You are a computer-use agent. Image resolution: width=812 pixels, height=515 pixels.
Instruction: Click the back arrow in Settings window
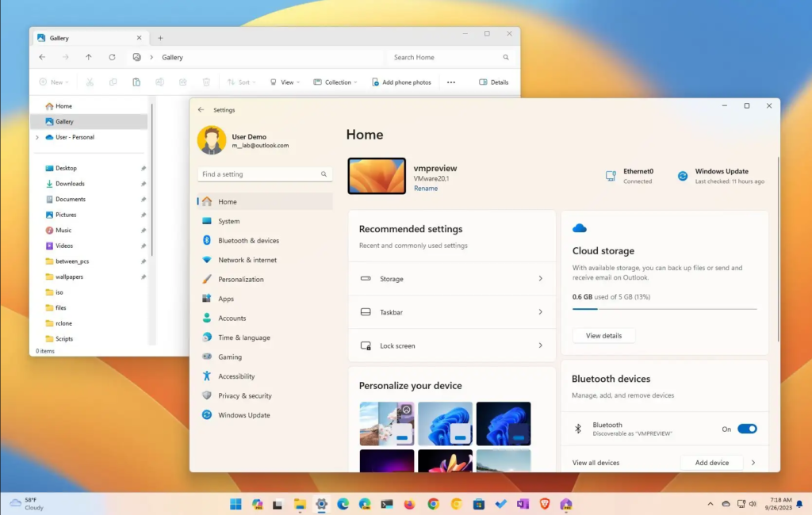coord(201,109)
